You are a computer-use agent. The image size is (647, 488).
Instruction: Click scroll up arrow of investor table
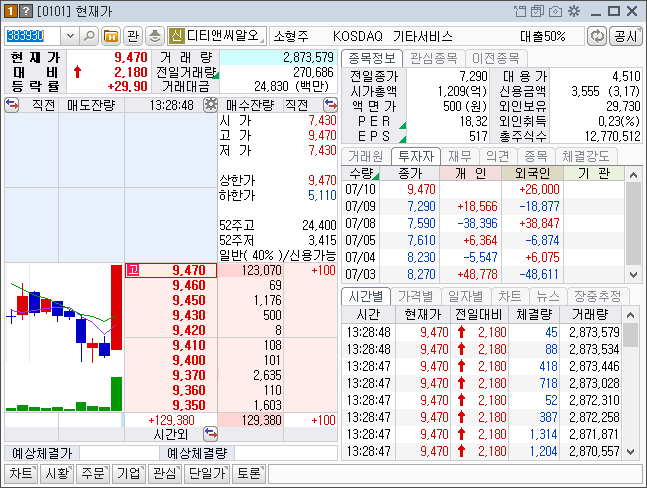click(633, 175)
